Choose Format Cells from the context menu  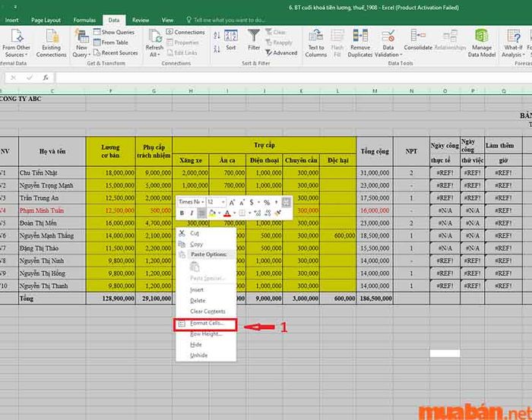point(206,324)
